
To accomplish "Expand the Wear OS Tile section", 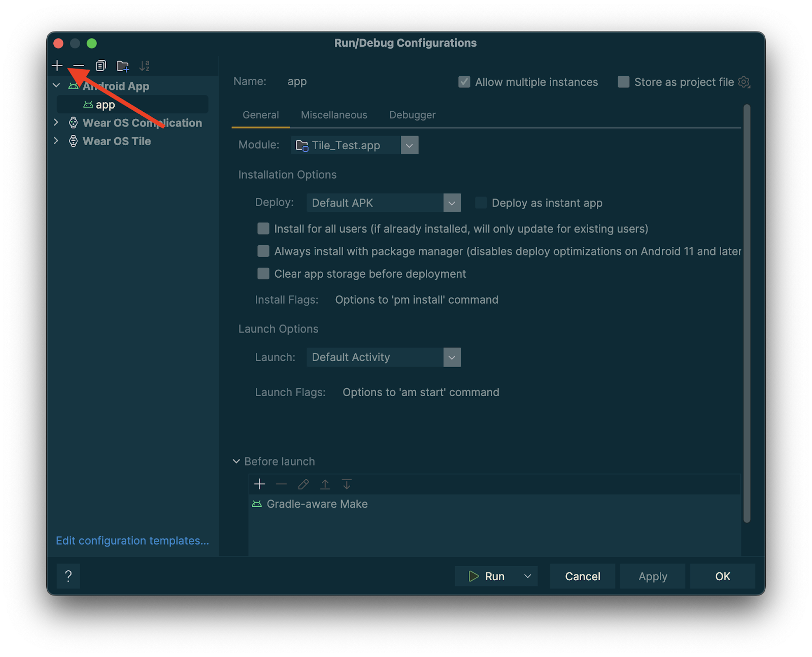I will pos(56,141).
